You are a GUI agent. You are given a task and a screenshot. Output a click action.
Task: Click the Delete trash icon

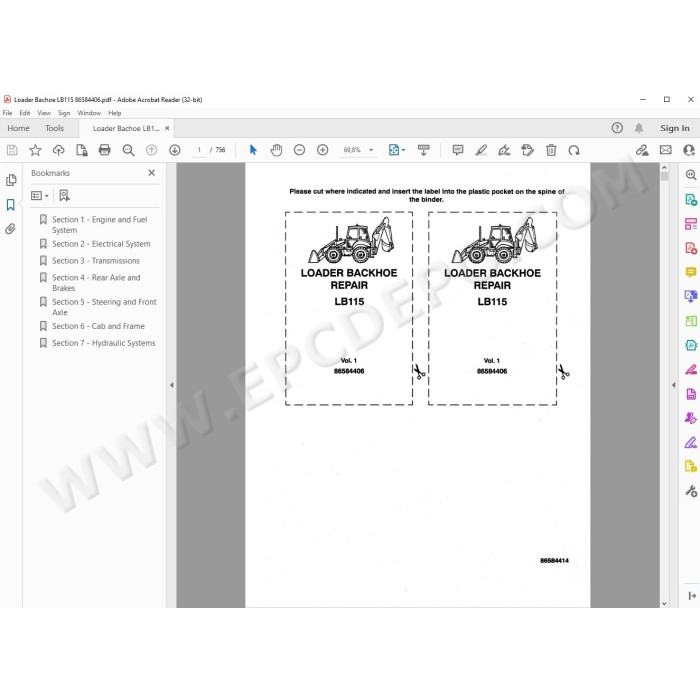[x=551, y=150]
